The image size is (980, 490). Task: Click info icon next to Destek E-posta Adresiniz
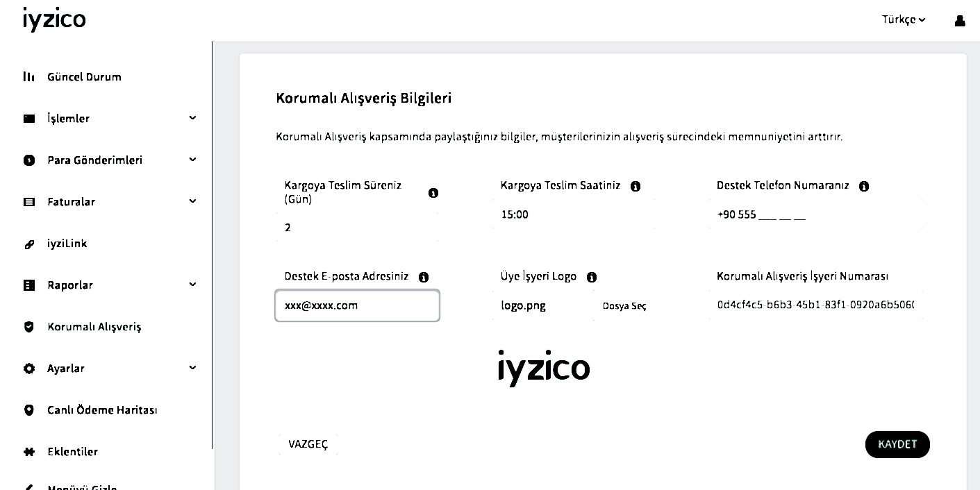pos(424,277)
